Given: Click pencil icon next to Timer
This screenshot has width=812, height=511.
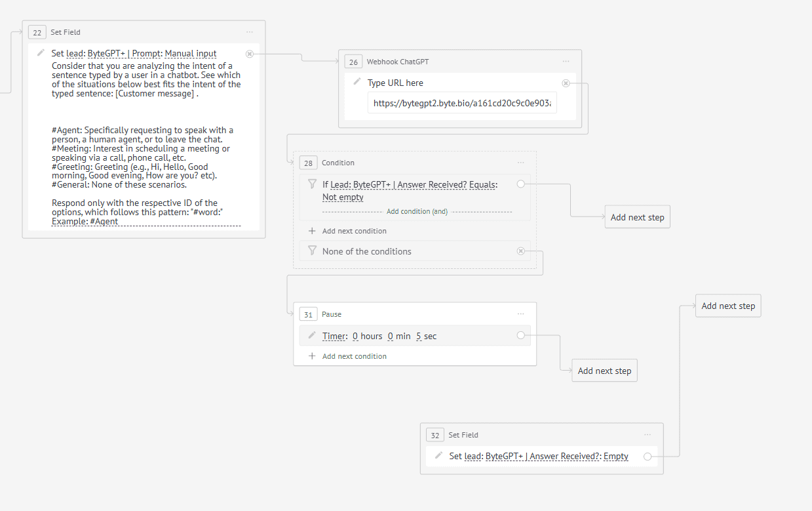Looking at the screenshot, I should coord(312,335).
